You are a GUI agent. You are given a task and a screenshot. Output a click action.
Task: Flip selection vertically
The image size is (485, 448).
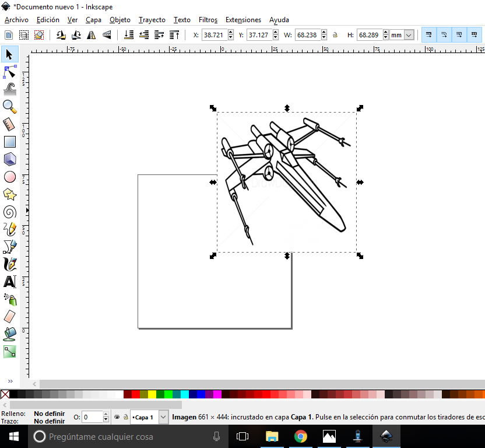point(107,34)
